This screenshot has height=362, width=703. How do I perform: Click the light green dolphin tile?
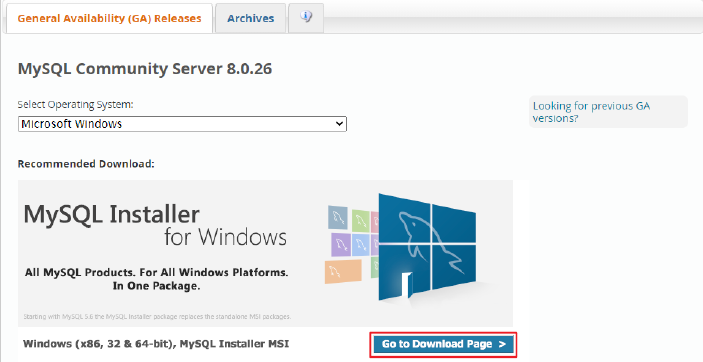coord(360,221)
